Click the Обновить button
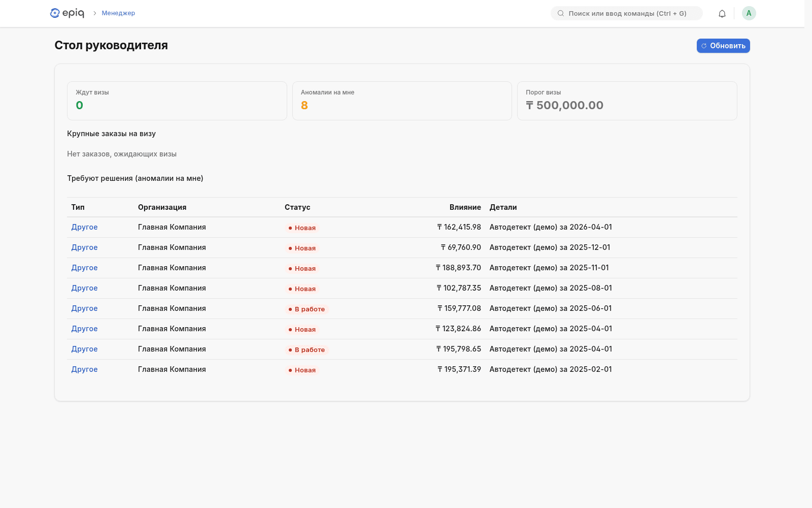This screenshot has height=508, width=812. (x=723, y=46)
